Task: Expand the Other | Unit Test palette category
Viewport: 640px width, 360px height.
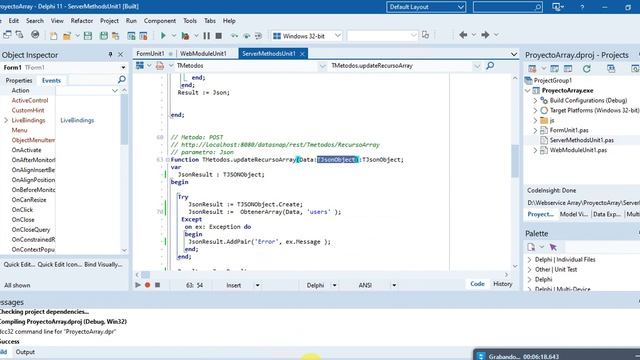Action: [529, 269]
